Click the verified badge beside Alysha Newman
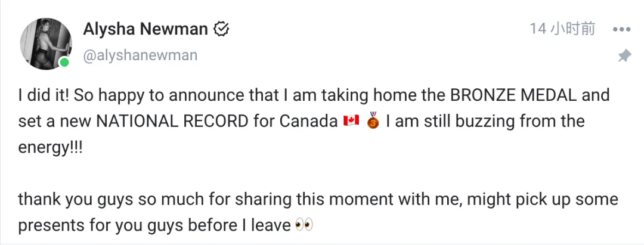 pos(222,29)
